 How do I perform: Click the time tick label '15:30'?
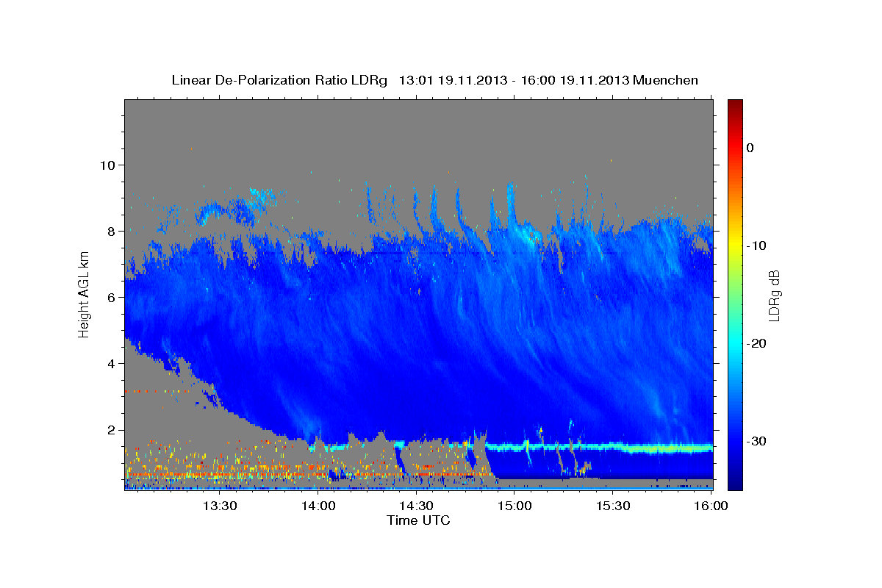(x=612, y=506)
